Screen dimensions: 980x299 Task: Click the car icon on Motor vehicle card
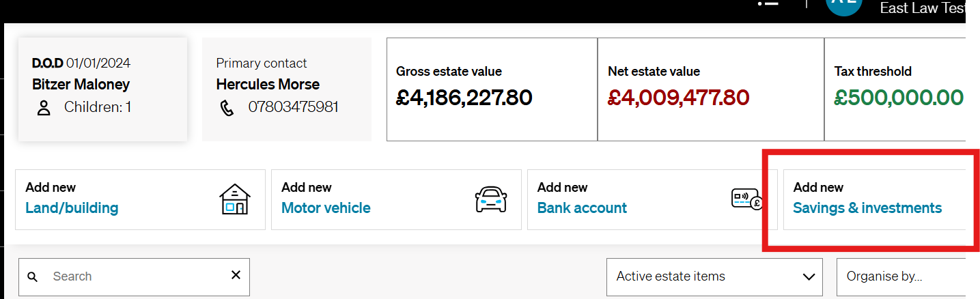tap(491, 200)
